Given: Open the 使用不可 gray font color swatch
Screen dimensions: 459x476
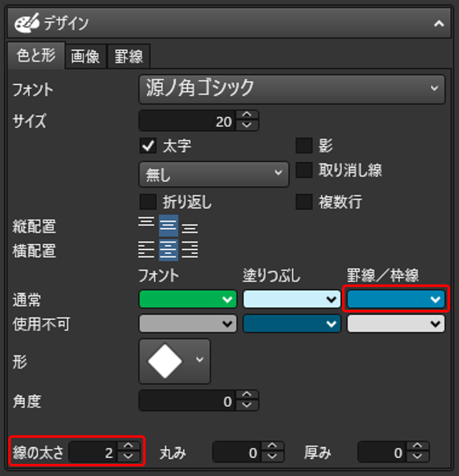Looking at the screenshot, I should click(188, 324).
